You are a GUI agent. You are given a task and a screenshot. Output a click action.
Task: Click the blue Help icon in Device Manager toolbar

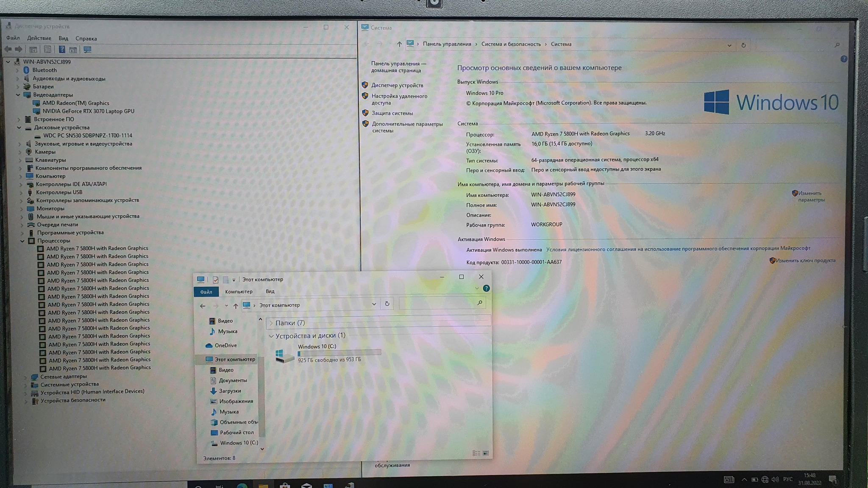pyautogui.click(x=62, y=50)
